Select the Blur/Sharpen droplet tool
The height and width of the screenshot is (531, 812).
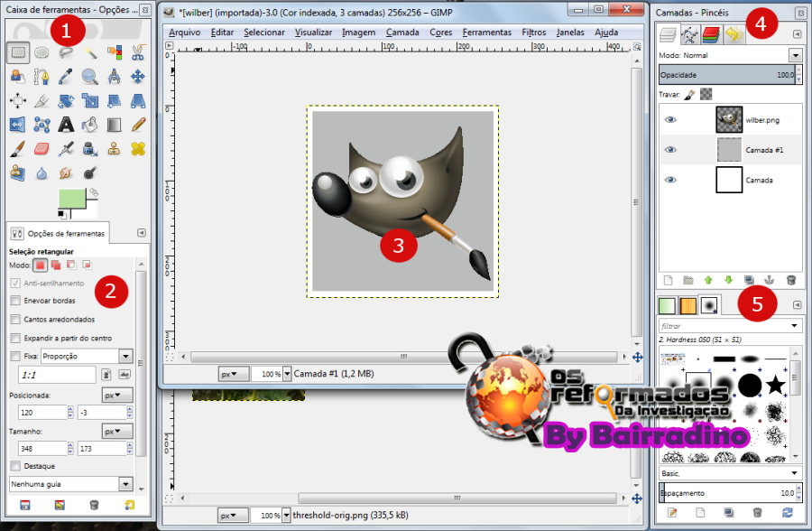[x=42, y=172]
